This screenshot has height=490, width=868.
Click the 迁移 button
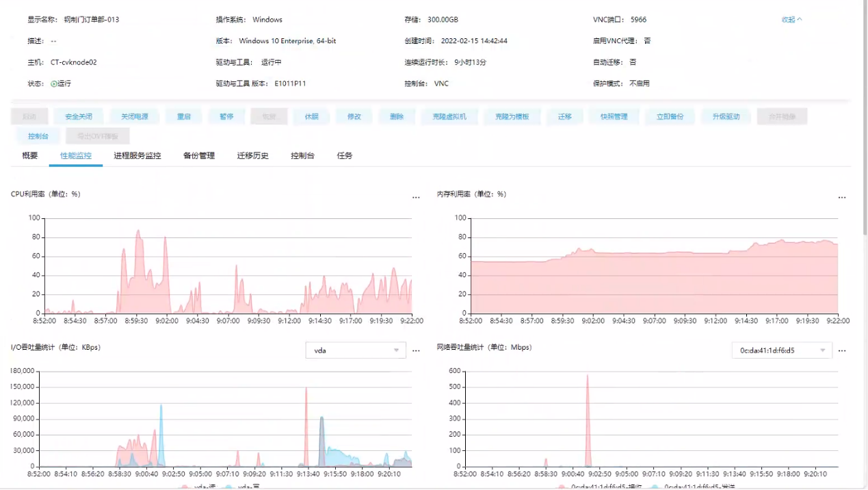pyautogui.click(x=565, y=116)
